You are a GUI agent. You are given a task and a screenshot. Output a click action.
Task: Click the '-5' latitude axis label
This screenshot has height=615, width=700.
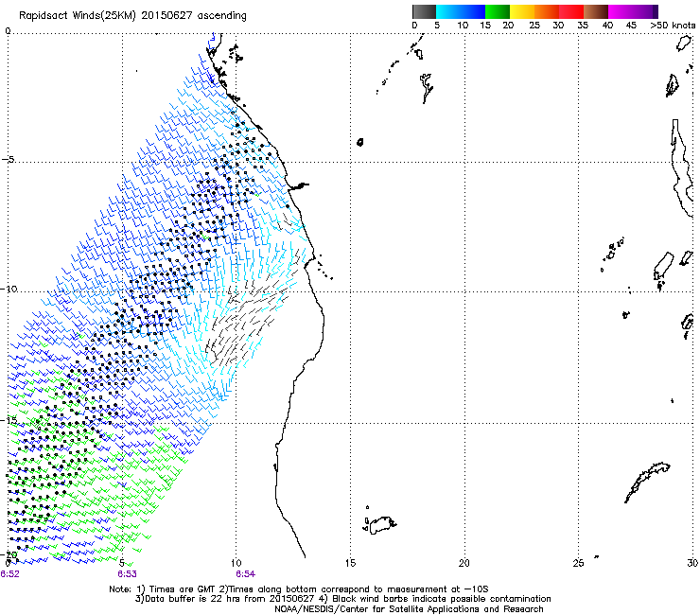pyautogui.click(x=9, y=160)
